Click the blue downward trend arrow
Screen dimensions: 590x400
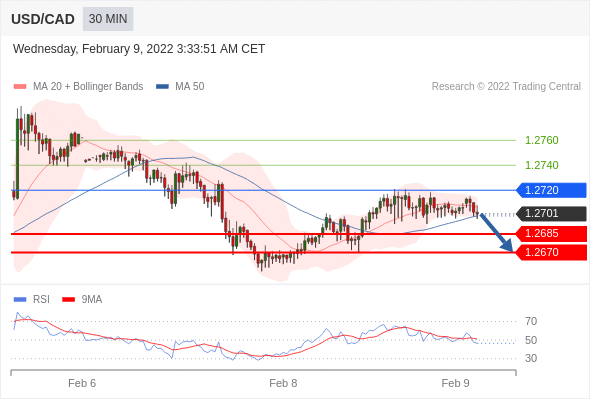pyautogui.click(x=496, y=233)
